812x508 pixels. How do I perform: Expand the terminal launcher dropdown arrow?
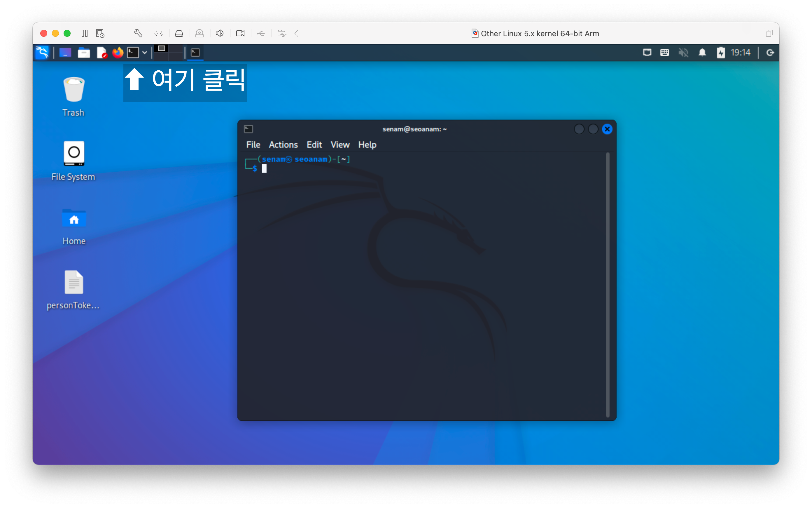[145, 53]
